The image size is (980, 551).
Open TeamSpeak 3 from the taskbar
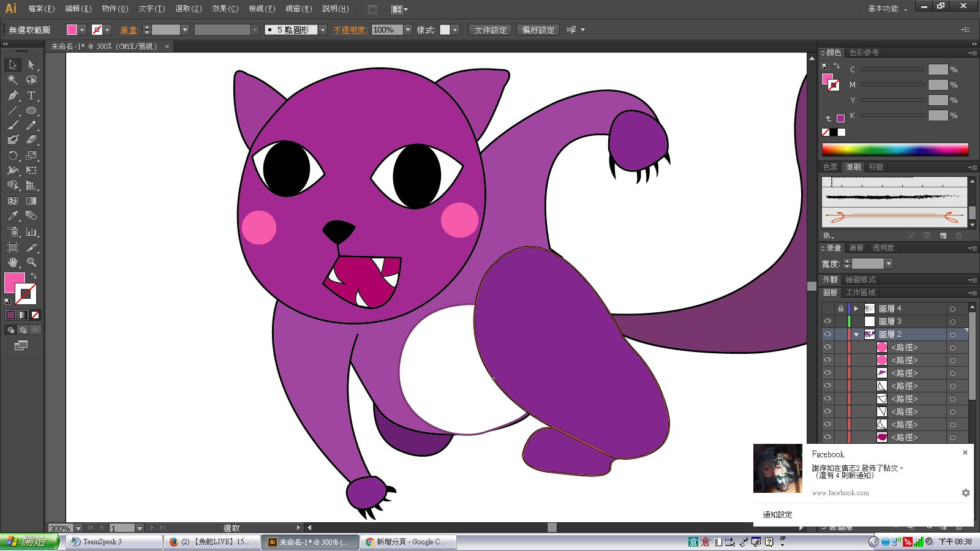click(114, 542)
